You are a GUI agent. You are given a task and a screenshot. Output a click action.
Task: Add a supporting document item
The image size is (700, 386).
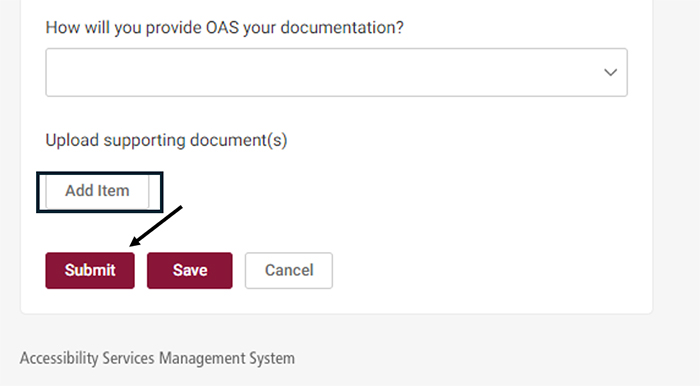click(x=97, y=191)
